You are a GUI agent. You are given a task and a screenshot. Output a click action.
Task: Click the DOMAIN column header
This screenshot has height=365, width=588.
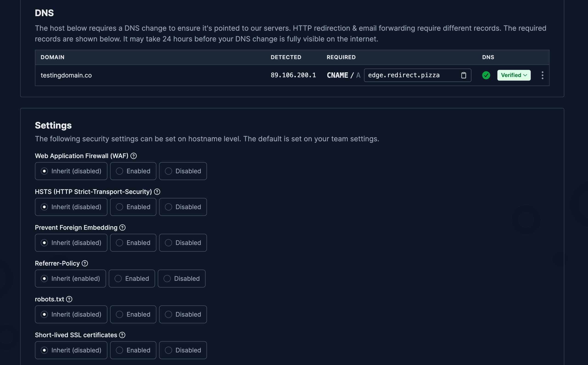pyautogui.click(x=52, y=57)
